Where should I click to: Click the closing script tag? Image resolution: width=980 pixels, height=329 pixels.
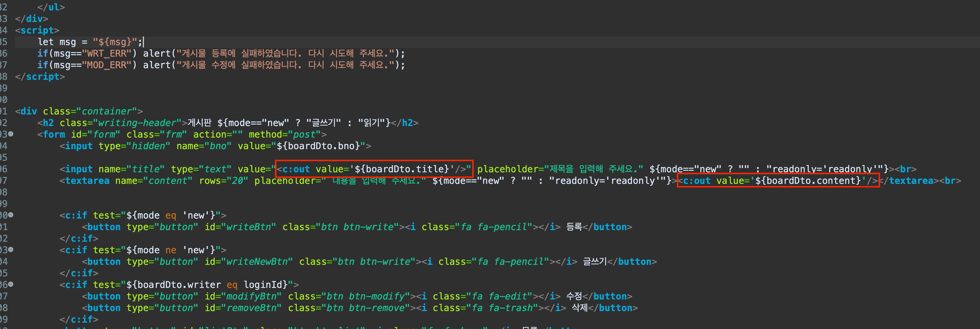pyautogui.click(x=40, y=76)
